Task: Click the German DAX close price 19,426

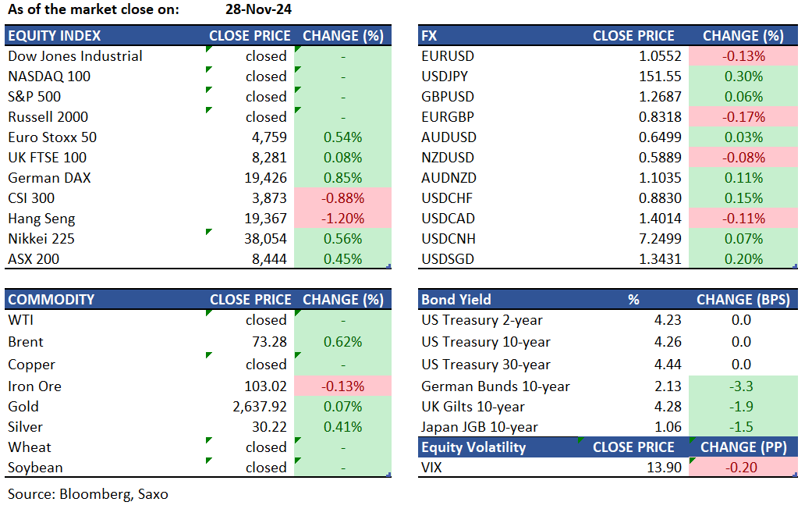Action: pyautogui.click(x=267, y=178)
